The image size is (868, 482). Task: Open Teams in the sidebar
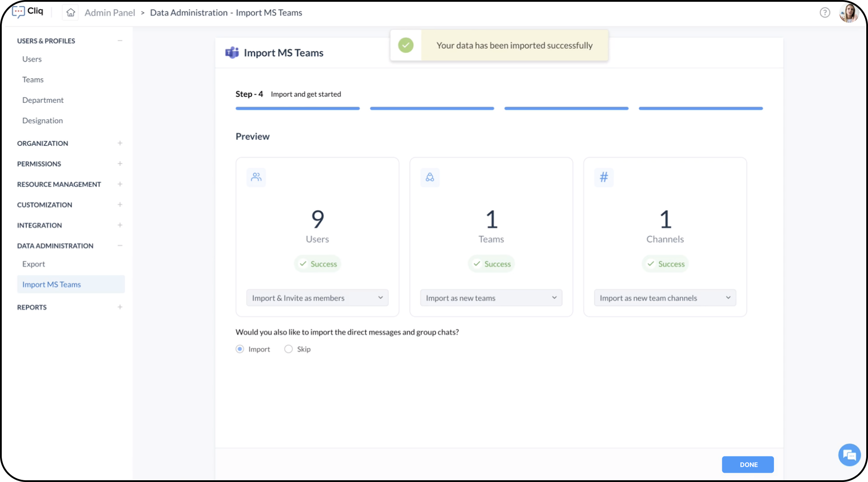(33, 79)
